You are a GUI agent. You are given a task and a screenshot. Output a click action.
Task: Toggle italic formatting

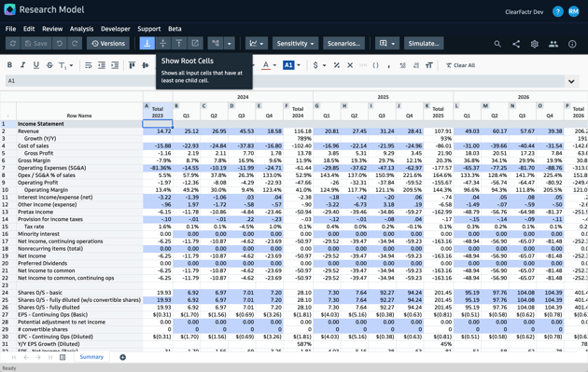[x=23, y=65]
